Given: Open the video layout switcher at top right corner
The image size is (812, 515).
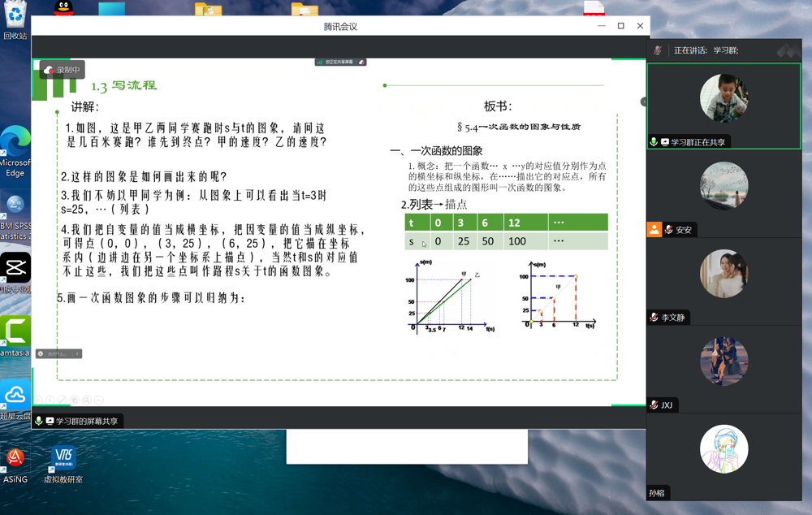Looking at the screenshot, I should tap(786, 49).
